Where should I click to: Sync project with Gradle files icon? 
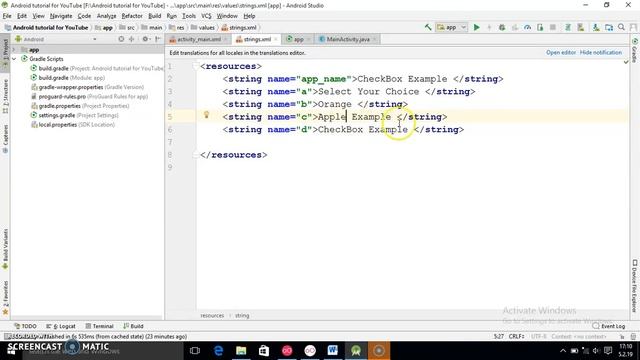coord(568,27)
